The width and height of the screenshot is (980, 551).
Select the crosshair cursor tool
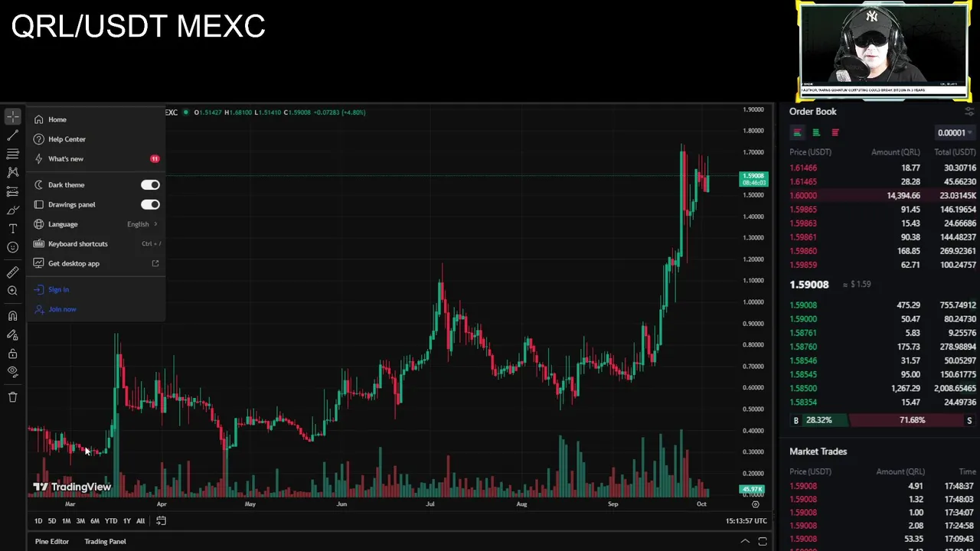(x=13, y=117)
